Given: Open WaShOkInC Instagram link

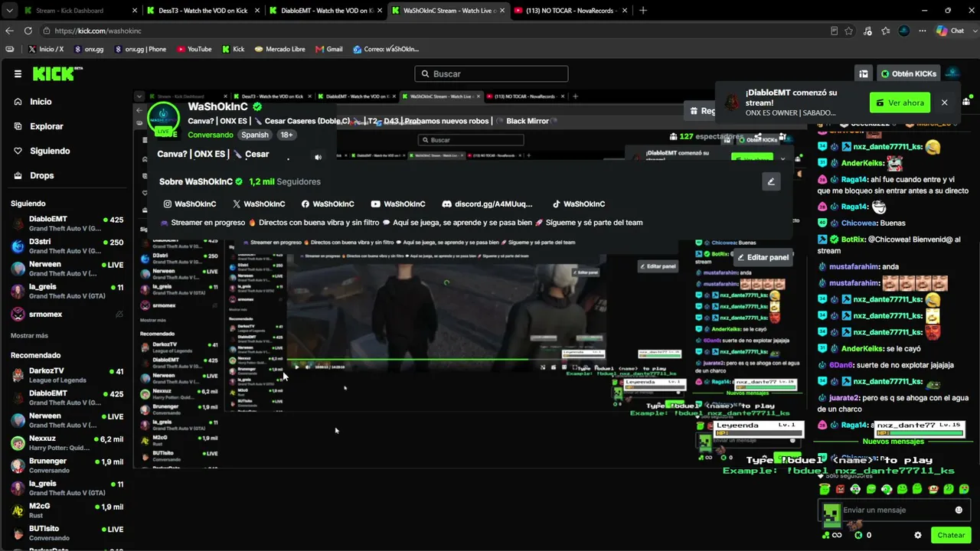Looking at the screenshot, I should coord(190,204).
